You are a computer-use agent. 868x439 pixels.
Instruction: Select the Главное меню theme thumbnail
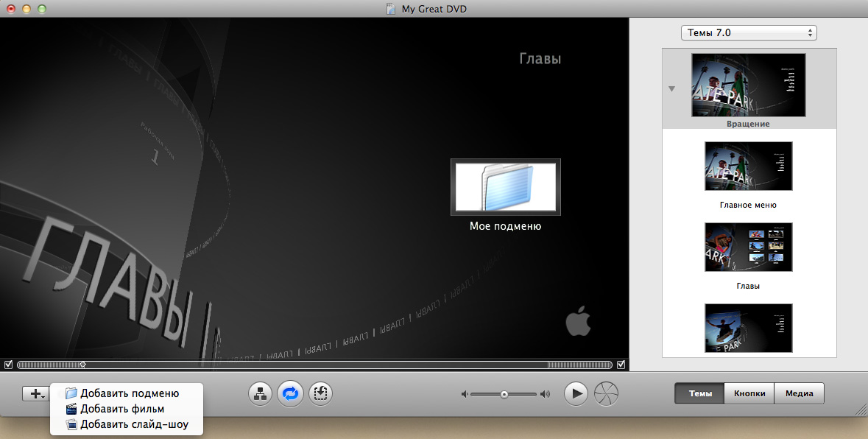(x=748, y=167)
